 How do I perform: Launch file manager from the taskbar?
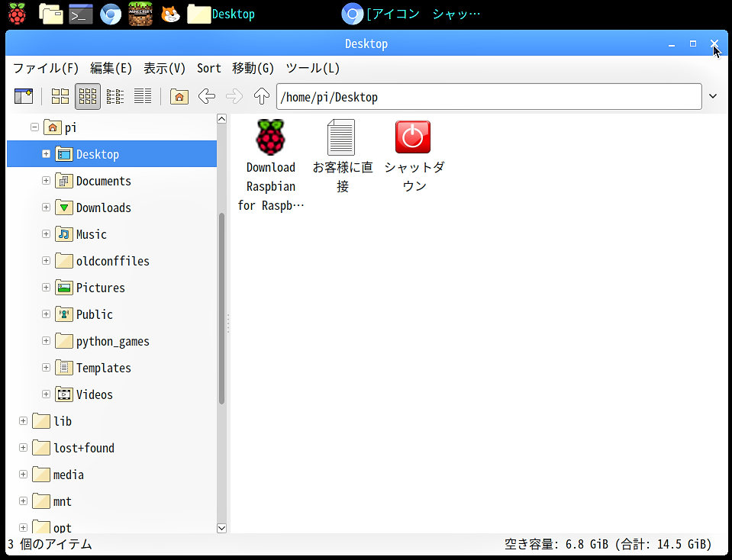51,14
